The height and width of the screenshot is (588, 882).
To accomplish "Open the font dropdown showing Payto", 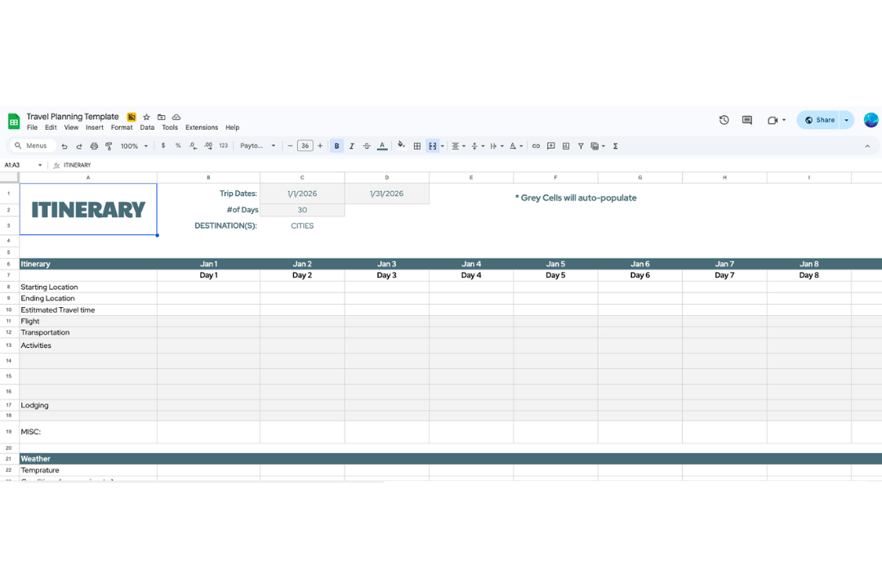I will point(258,146).
